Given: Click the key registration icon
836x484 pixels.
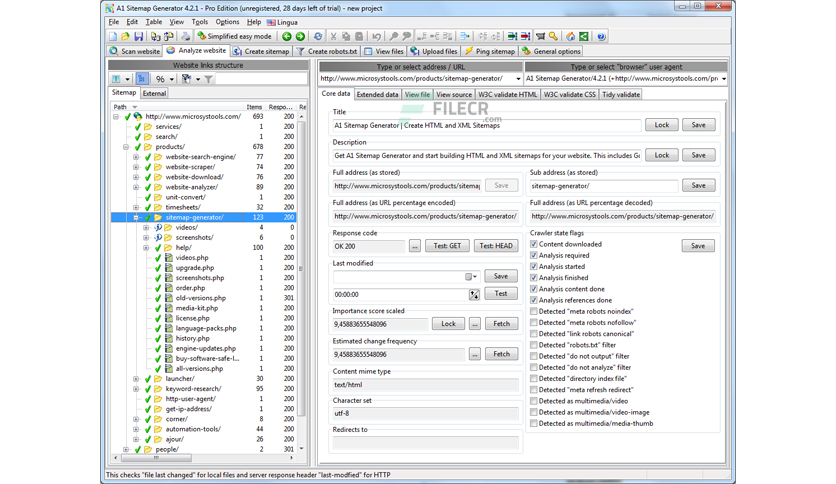Looking at the screenshot, I should pos(553,36).
